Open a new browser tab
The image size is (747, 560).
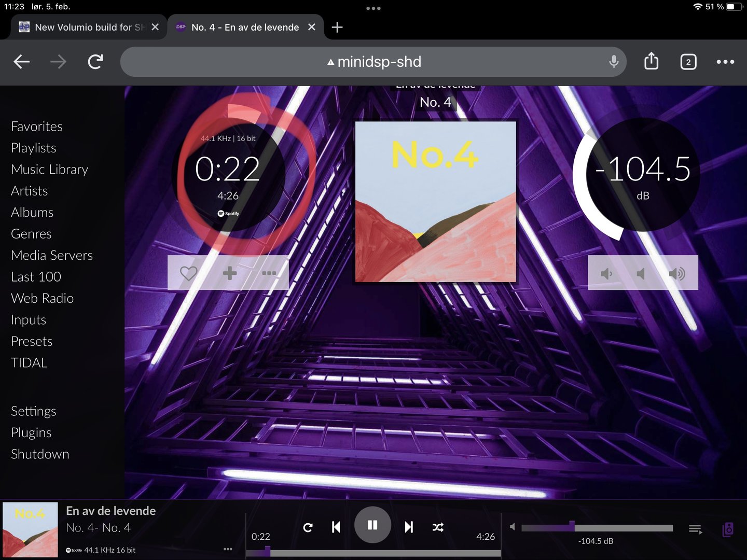pyautogui.click(x=337, y=27)
